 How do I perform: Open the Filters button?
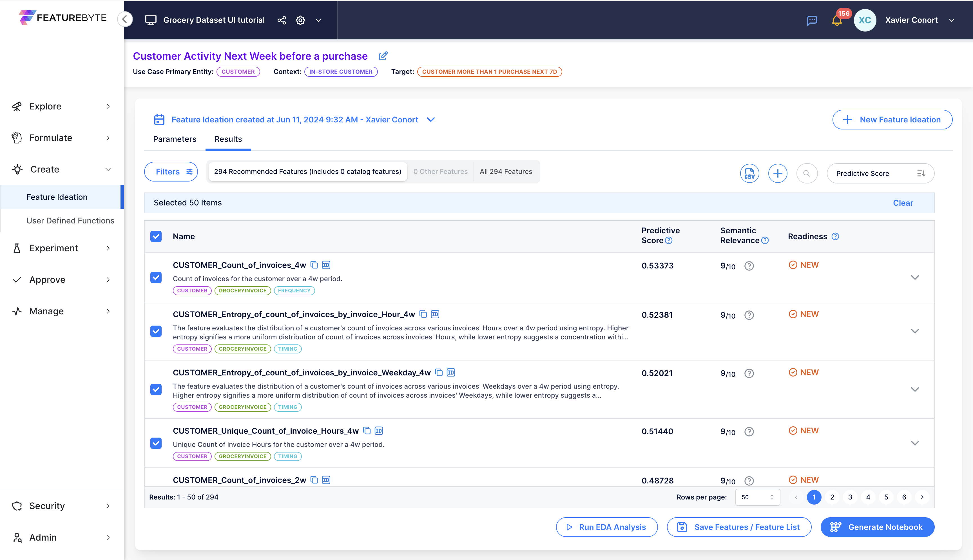(x=171, y=172)
